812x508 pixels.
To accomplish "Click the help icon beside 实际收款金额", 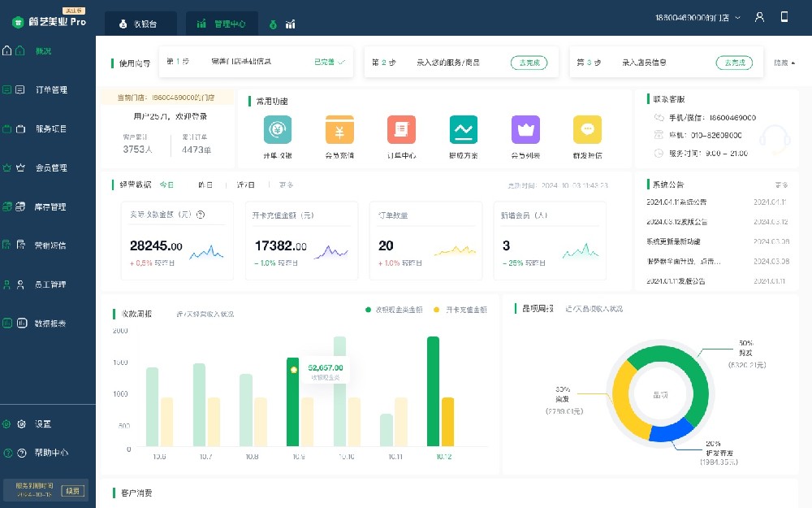I will pyautogui.click(x=200, y=215).
